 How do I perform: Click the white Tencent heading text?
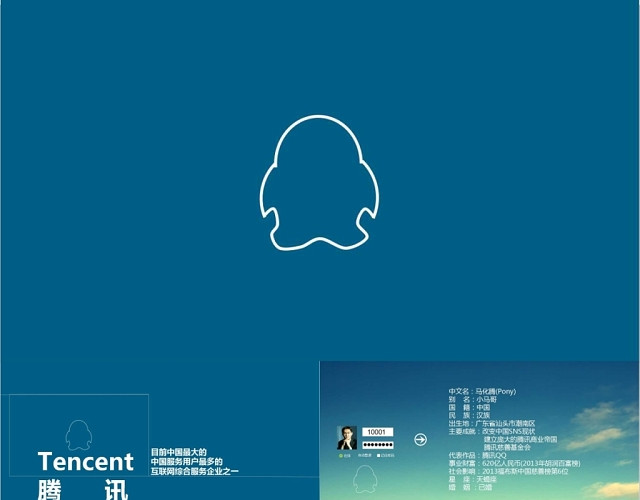[x=86, y=462]
